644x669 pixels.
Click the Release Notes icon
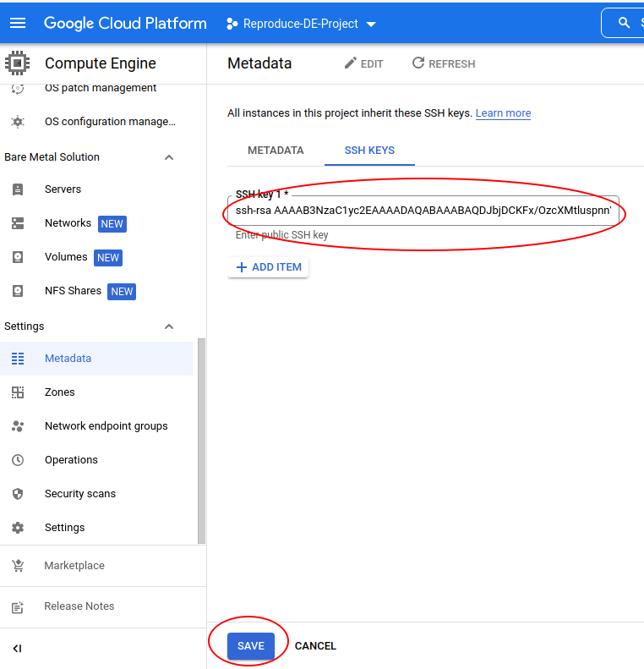coord(18,606)
